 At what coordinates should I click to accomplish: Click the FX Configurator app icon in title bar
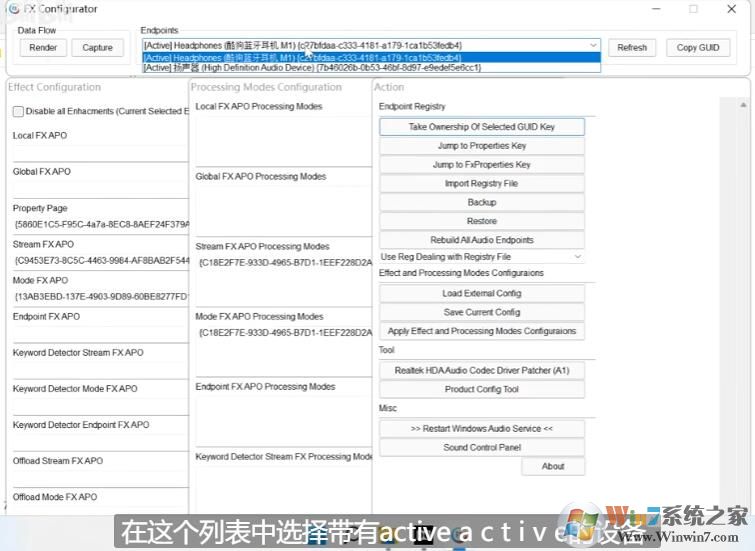pos(14,9)
